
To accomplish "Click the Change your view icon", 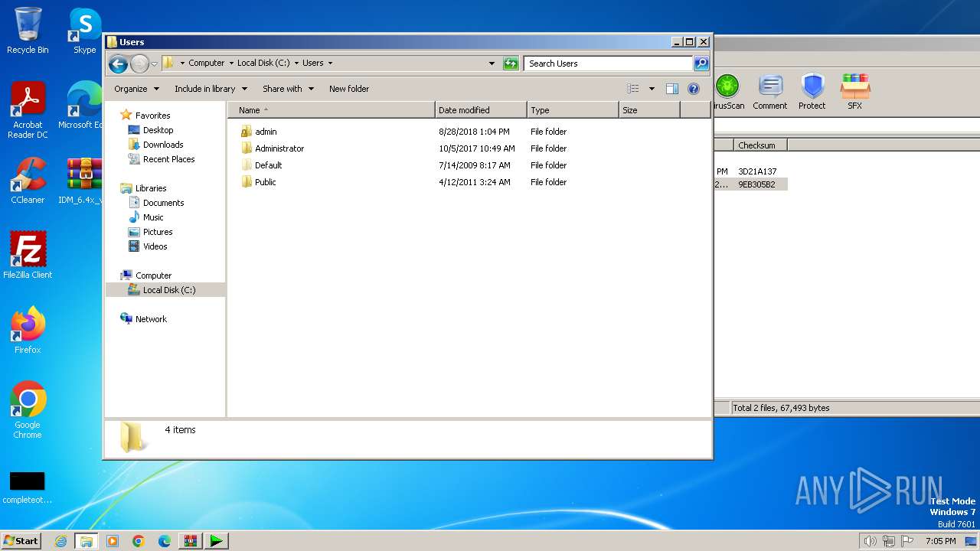I will click(x=633, y=89).
